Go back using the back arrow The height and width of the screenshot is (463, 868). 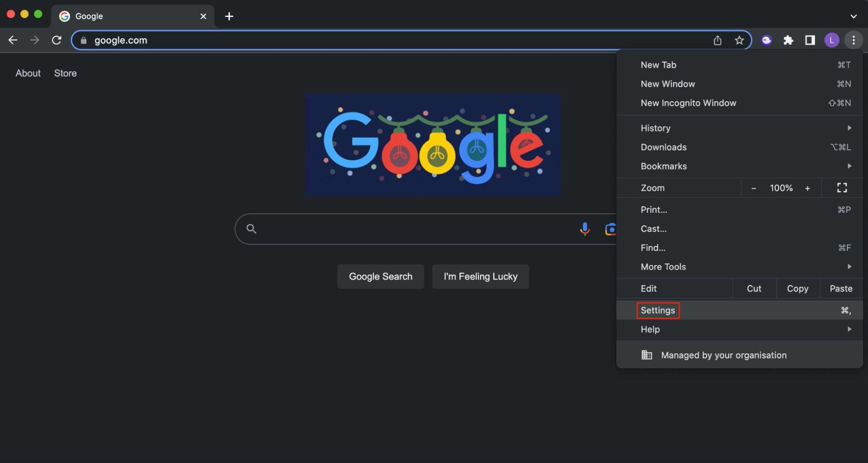coord(13,40)
